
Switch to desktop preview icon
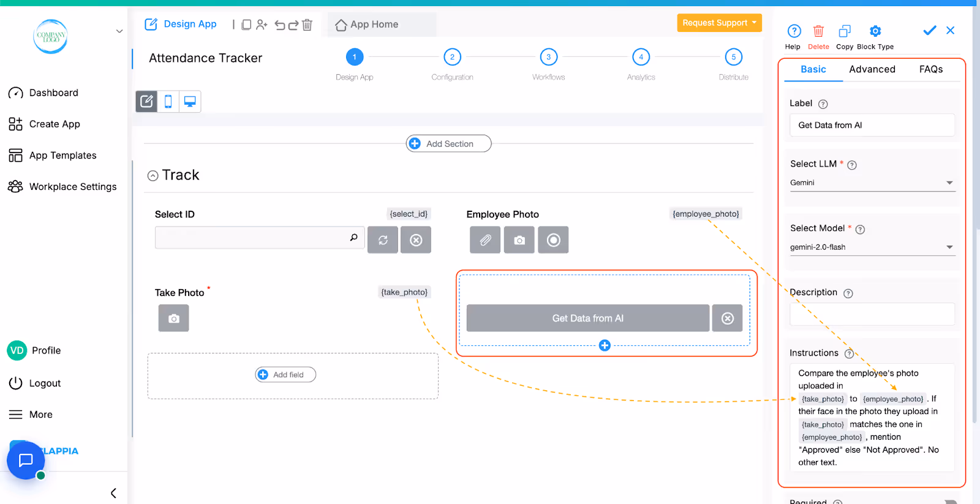click(190, 102)
